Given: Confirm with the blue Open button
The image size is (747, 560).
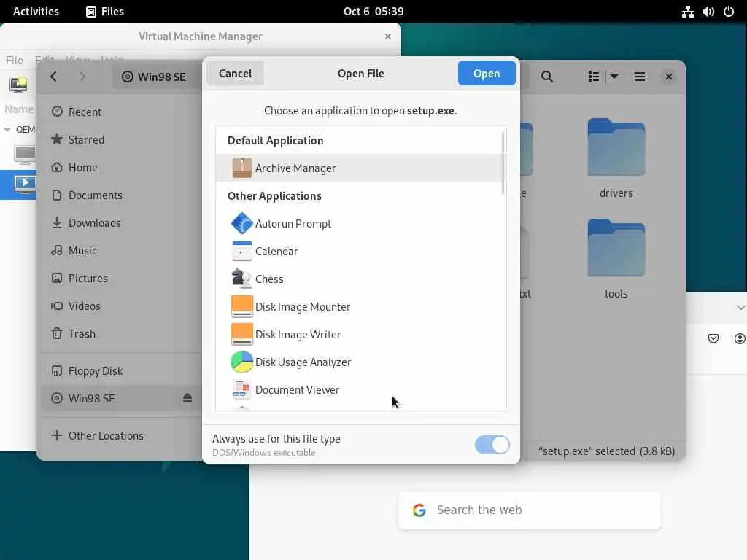Looking at the screenshot, I should [x=487, y=74].
